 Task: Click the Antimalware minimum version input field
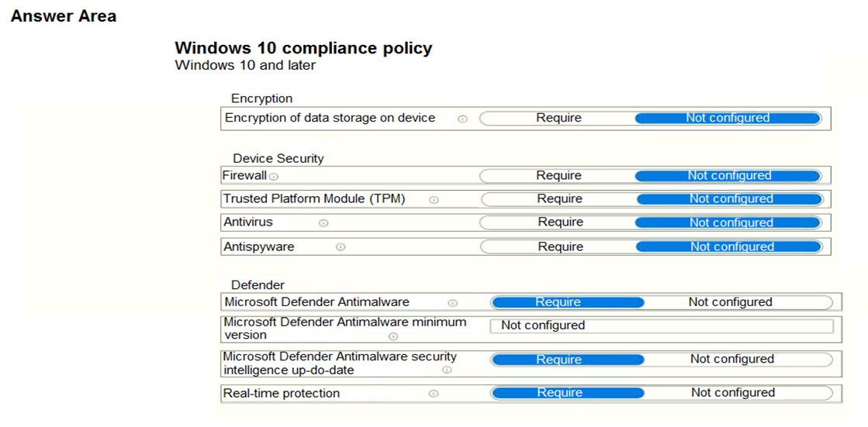662,325
